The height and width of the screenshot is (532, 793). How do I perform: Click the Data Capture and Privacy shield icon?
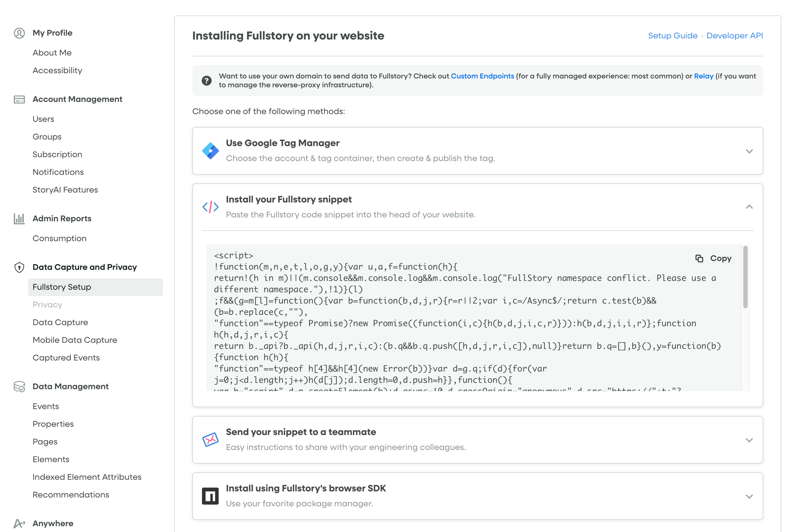[19, 267]
